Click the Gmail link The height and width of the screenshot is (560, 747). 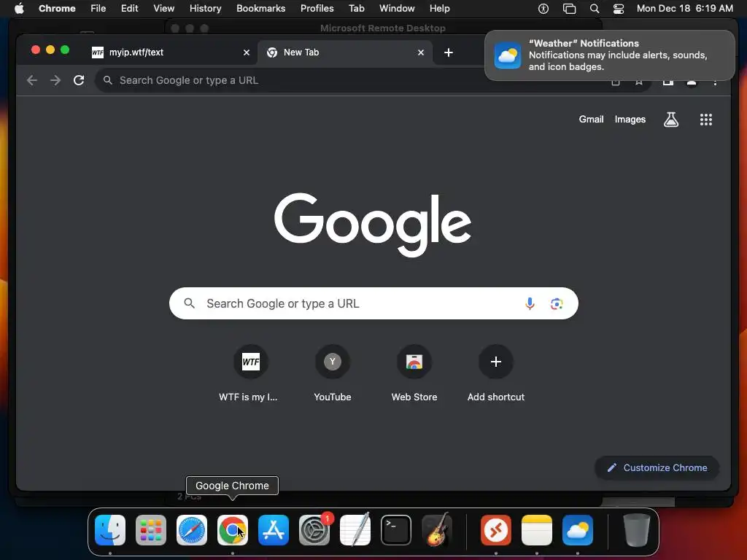pos(591,120)
